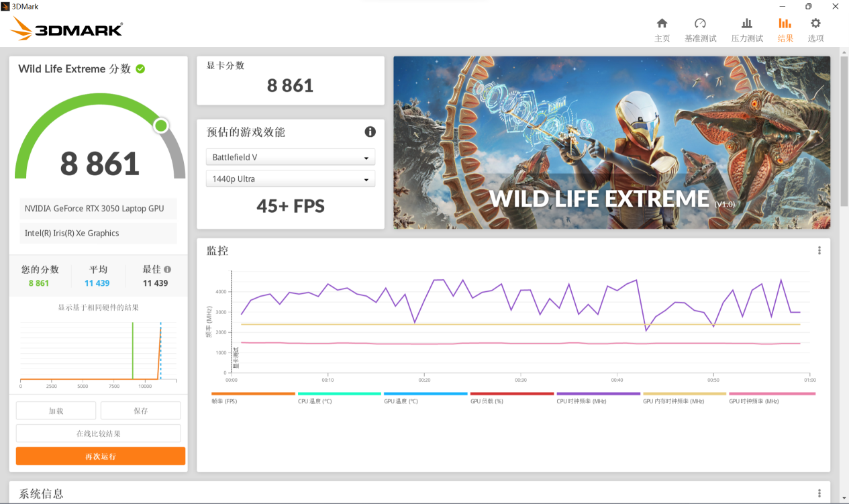This screenshot has width=849, height=504.
Task: Click the orange 再次运行 run again button
Action: coord(101,456)
